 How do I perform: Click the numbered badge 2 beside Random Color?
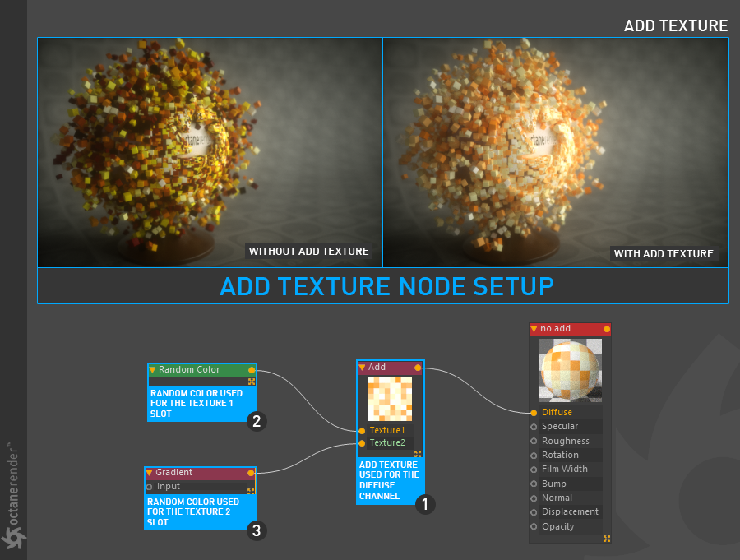[x=257, y=422]
